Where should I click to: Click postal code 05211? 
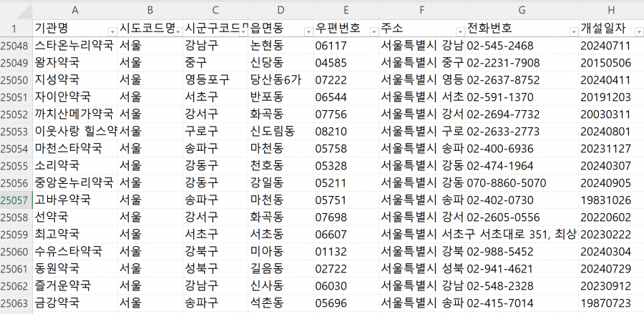tap(346, 182)
